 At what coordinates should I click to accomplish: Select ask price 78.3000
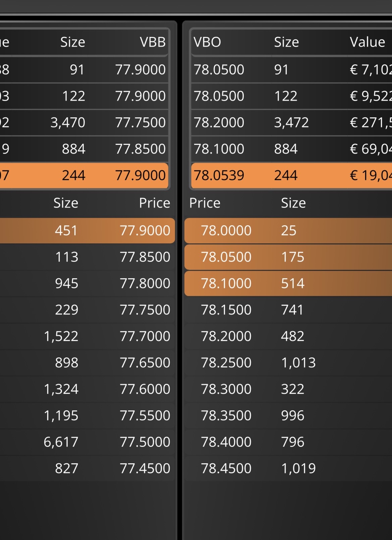click(226, 389)
